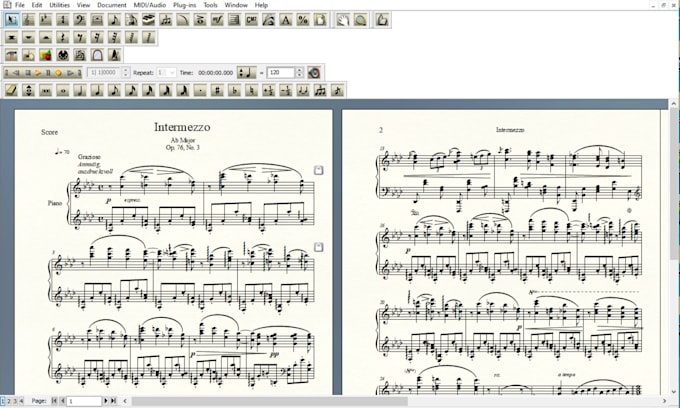Open the Plug-ins menu
Screen dimensions: 680x408
click(x=184, y=5)
